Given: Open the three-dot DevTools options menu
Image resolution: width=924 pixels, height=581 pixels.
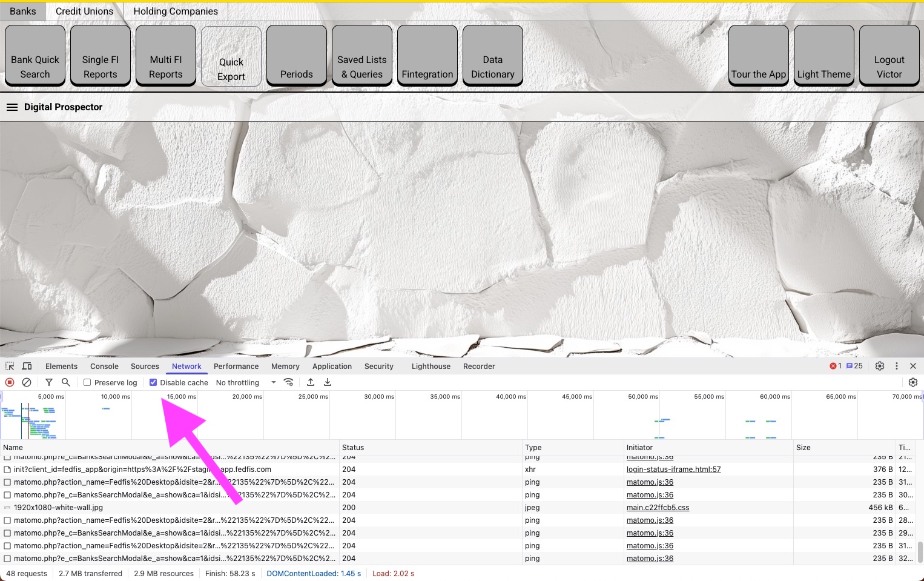Looking at the screenshot, I should [x=897, y=366].
